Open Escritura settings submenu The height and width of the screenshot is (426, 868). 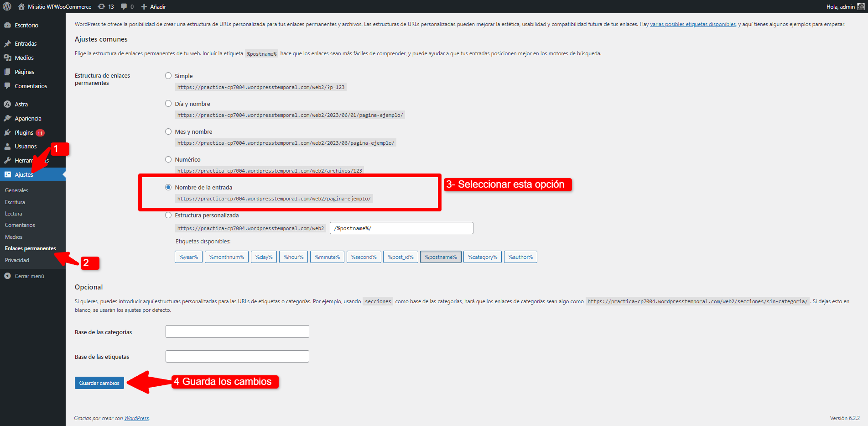(x=15, y=202)
